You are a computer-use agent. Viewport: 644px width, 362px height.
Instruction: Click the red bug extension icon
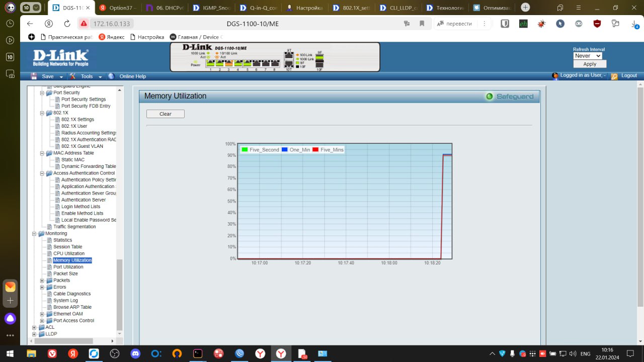pyautogui.click(x=541, y=24)
